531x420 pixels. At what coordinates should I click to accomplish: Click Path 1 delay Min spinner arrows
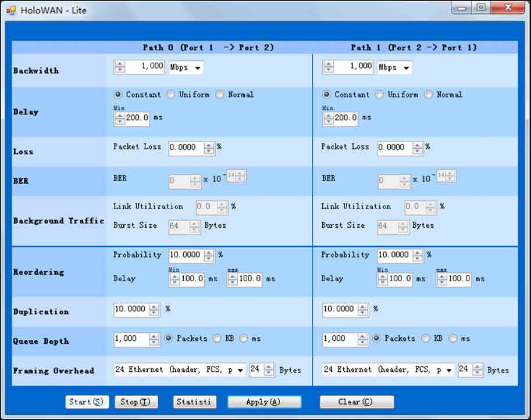[329, 119]
